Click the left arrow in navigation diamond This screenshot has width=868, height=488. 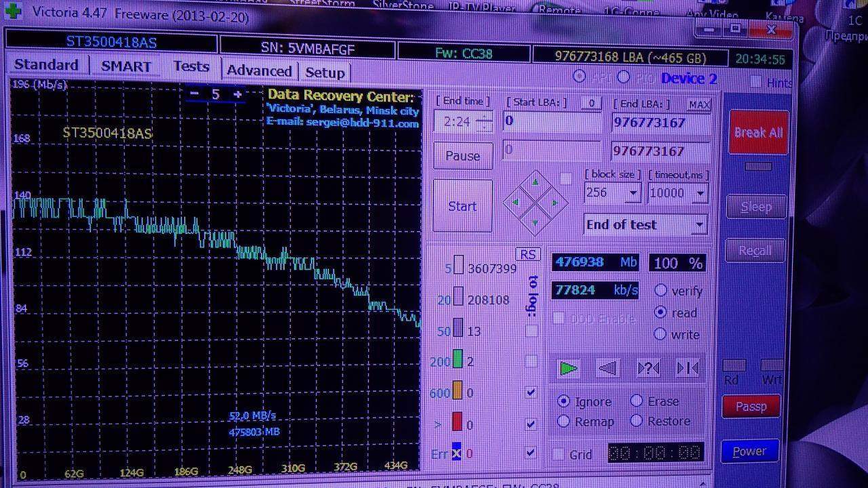click(515, 202)
